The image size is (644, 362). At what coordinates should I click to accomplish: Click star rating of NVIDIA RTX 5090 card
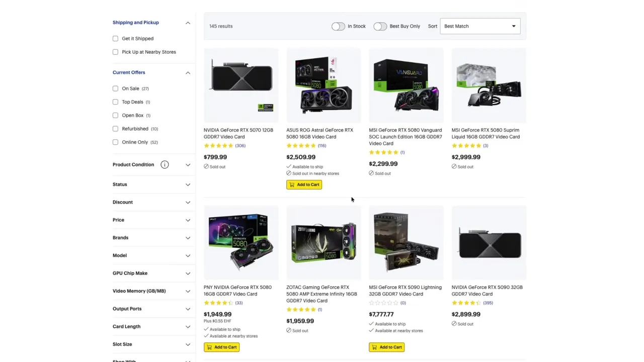pyautogui.click(x=466, y=303)
